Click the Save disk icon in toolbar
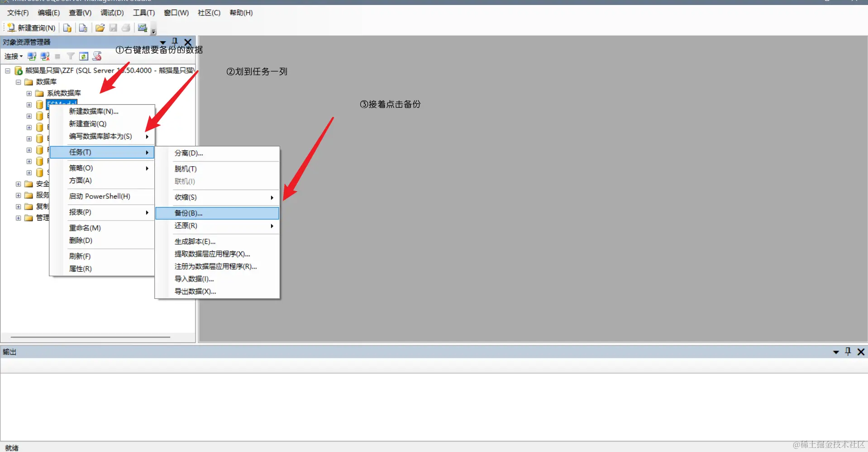The height and width of the screenshot is (452, 868). [113, 28]
